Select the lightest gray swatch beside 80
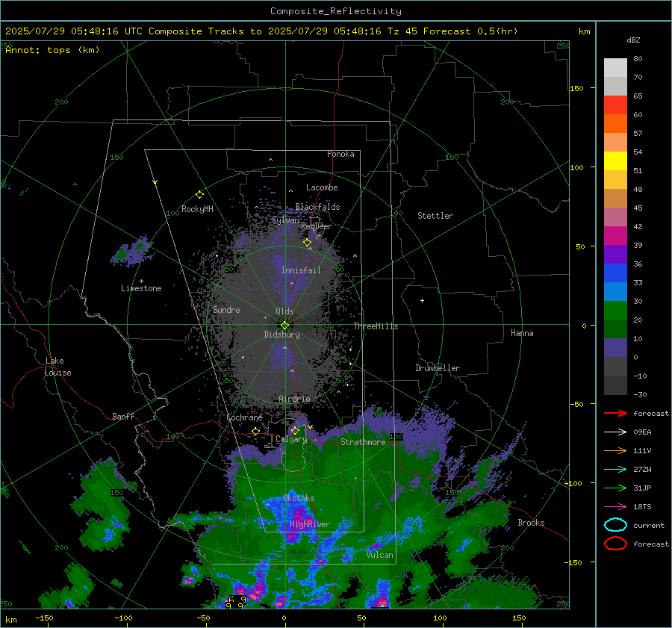Screen dimensions: 672x628 point(615,68)
